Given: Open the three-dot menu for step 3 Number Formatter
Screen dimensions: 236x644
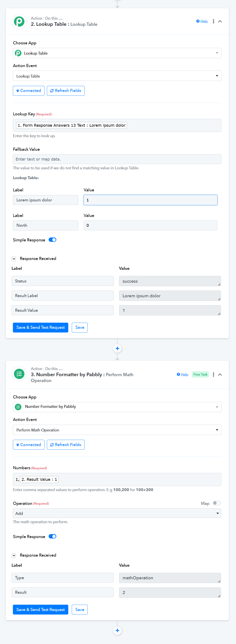Looking at the screenshot, I should pyautogui.click(x=213, y=374).
